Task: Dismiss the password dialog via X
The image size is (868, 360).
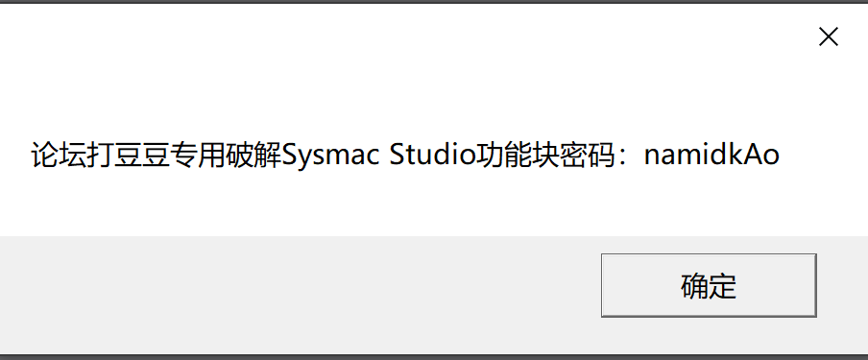Action: coord(828,37)
